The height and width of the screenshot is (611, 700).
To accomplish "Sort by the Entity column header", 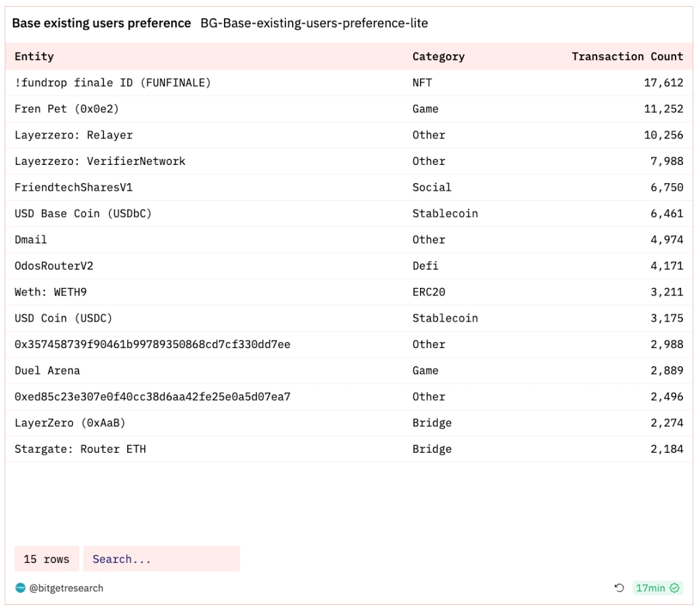I will [34, 56].
